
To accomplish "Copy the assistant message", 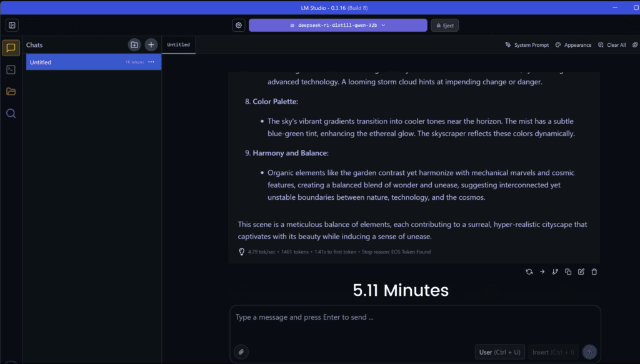I will (x=568, y=272).
